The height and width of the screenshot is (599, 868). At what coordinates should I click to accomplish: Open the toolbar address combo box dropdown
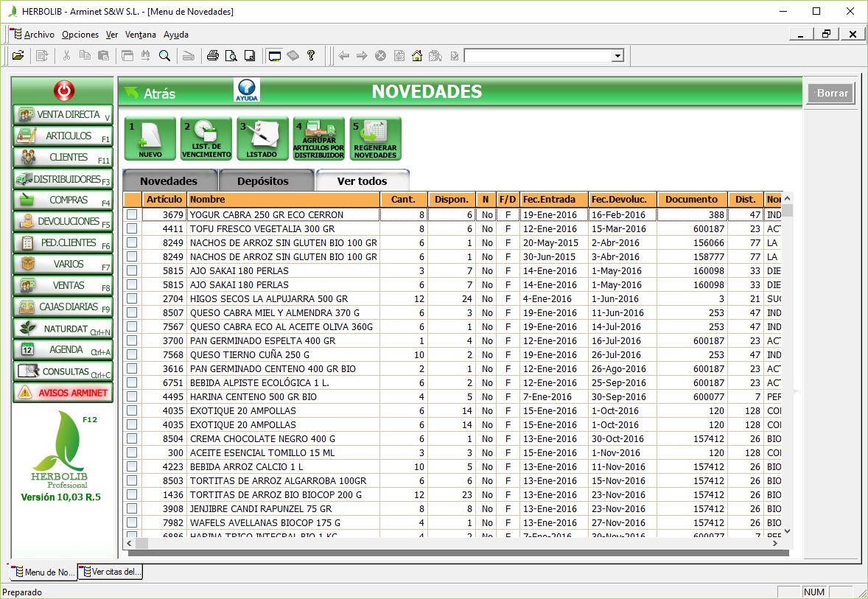click(617, 55)
